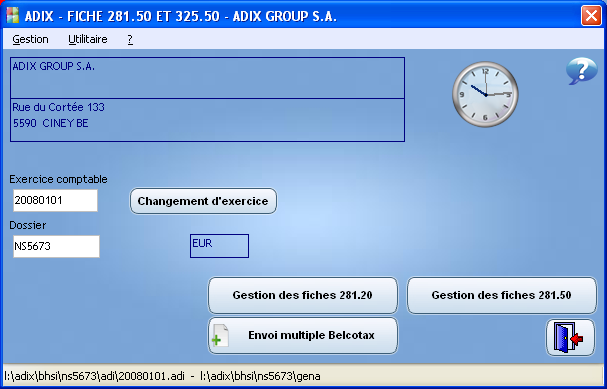Screen dimensions: 607x389
Task: Click the address line Rue du Cortée 133
Action: point(58,107)
